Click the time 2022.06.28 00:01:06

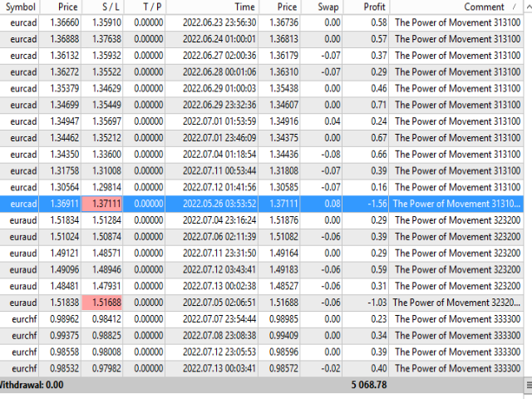tap(219, 72)
